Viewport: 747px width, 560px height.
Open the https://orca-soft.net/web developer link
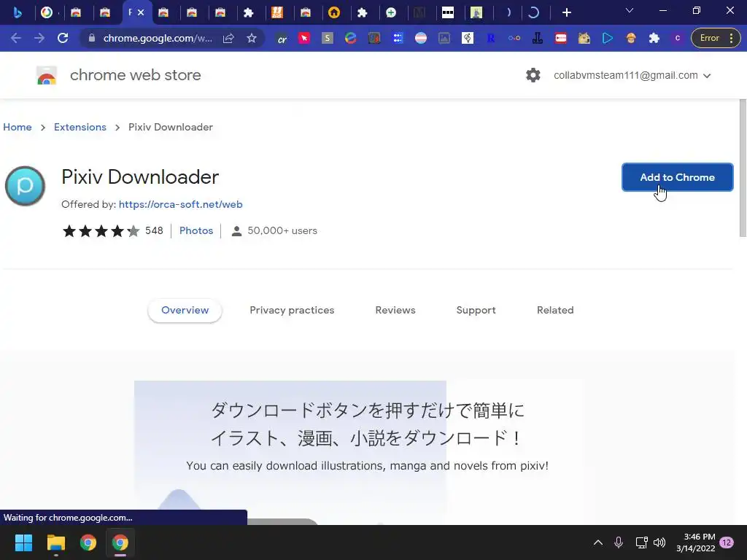tap(181, 204)
